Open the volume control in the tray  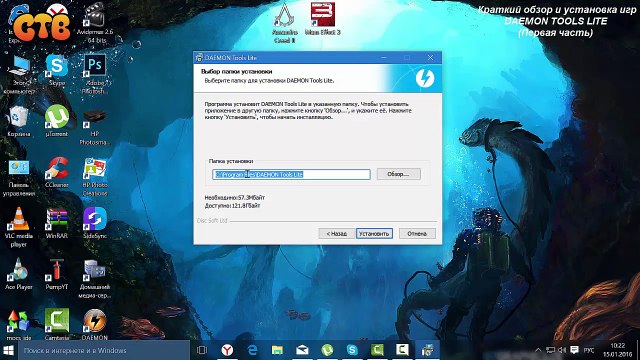click(x=562, y=350)
